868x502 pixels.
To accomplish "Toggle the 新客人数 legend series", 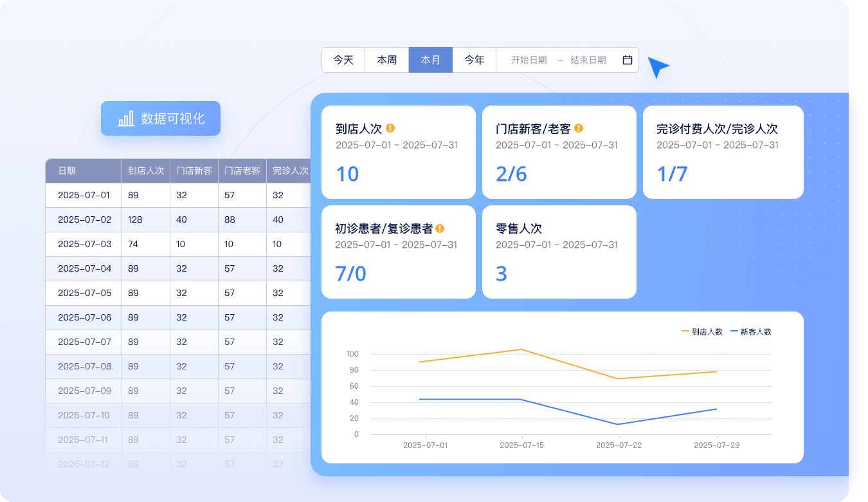I will tap(751, 332).
